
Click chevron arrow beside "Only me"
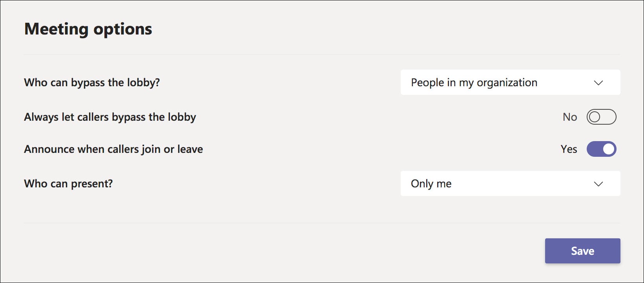598,184
